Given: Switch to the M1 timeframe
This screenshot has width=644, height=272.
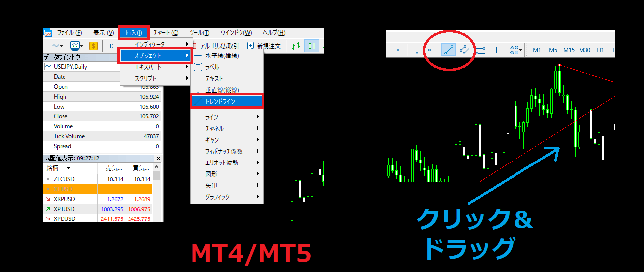Looking at the screenshot, I should coord(537,50).
